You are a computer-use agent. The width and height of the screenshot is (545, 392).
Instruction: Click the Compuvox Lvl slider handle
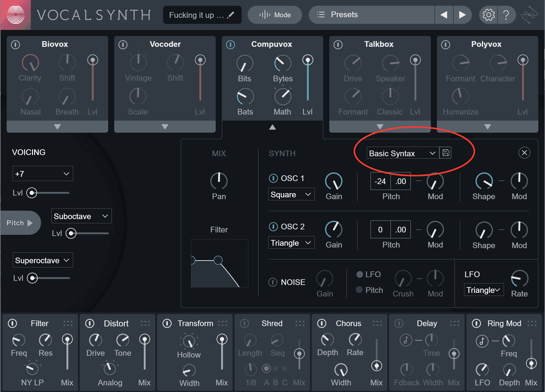click(308, 60)
